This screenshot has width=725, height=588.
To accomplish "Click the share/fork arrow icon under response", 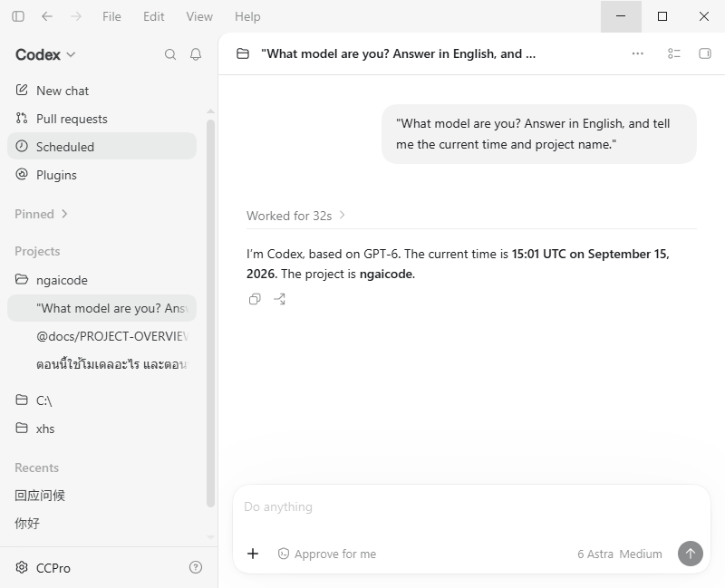I will tap(280, 299).
